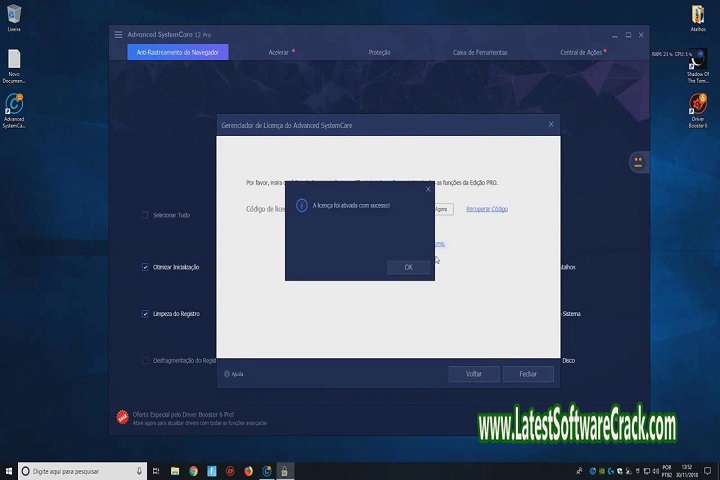Close the license activated popup
Screen dimensions: 720x480
pos(428,189)
